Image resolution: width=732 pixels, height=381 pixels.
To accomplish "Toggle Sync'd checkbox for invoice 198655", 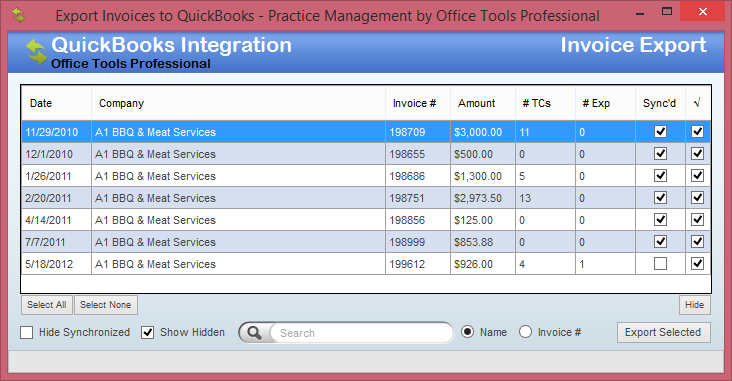I will click(660, 154).
